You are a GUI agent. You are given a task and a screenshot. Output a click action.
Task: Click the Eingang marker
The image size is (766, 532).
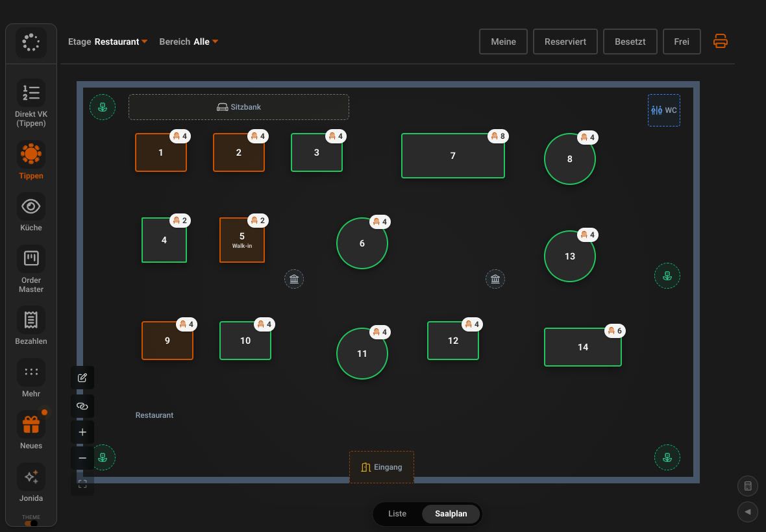[382, 467]
